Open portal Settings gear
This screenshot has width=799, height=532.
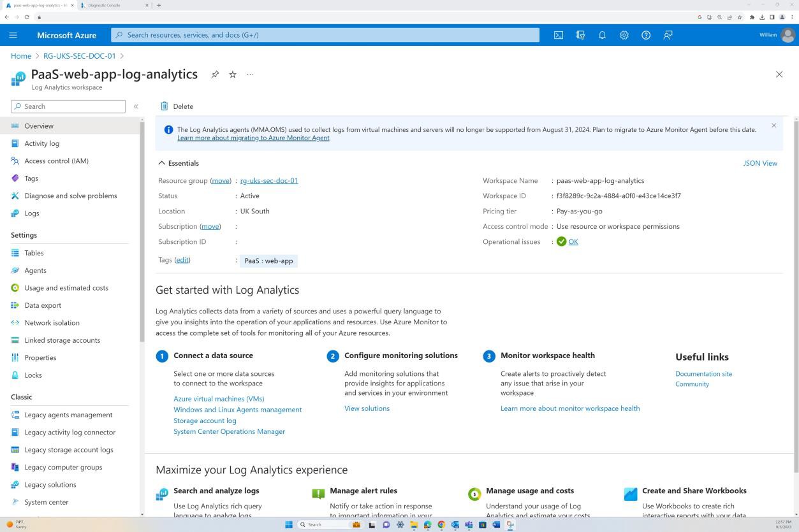[624, 35]
